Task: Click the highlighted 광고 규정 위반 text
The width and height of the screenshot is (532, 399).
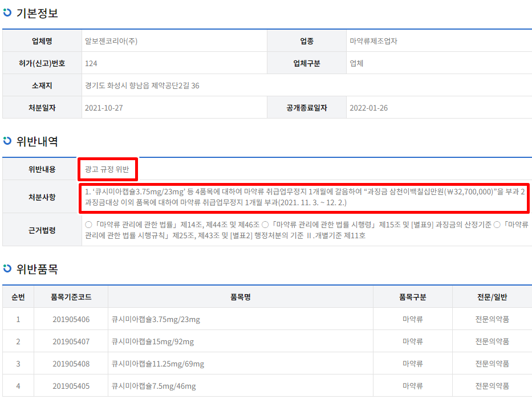Action: pyautogui.click(x=108, y=169)
